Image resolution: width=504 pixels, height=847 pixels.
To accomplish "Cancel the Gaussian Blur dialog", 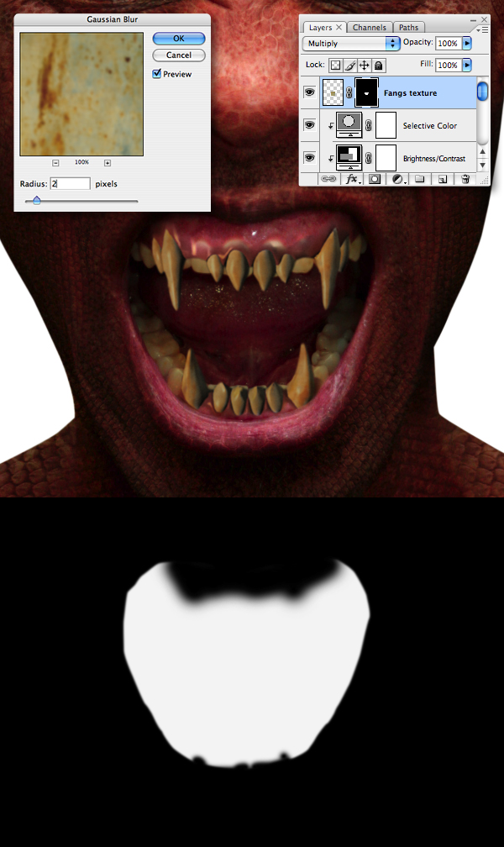I will (179, 55).
